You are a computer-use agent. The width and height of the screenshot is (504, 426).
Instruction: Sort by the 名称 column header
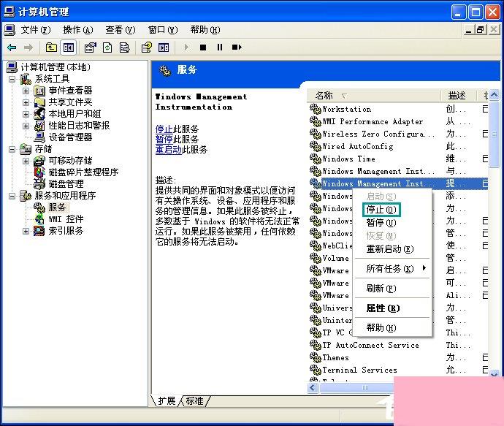coord(373,96)
